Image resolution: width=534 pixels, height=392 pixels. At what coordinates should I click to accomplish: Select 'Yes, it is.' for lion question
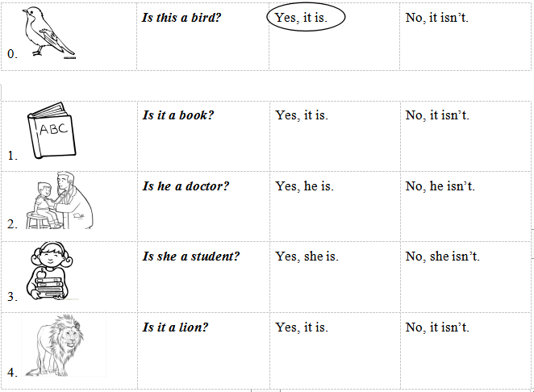point(302,327)
